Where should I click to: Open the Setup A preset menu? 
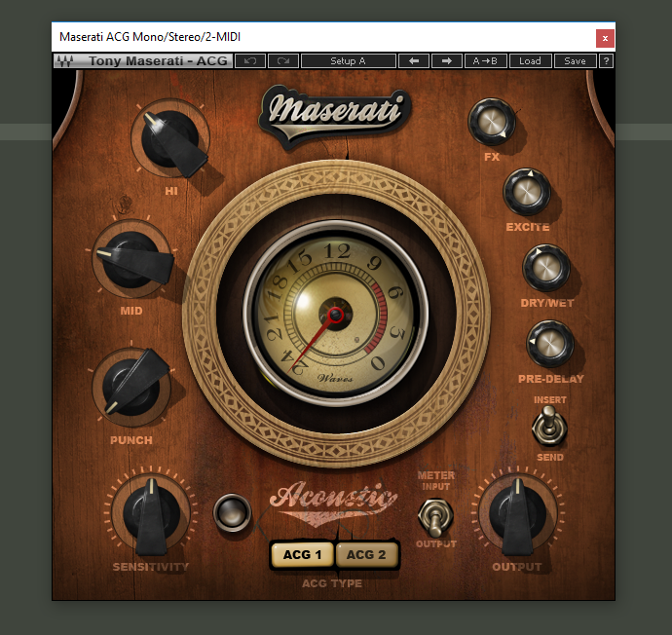pyautogui.click(x=348, y=60)
